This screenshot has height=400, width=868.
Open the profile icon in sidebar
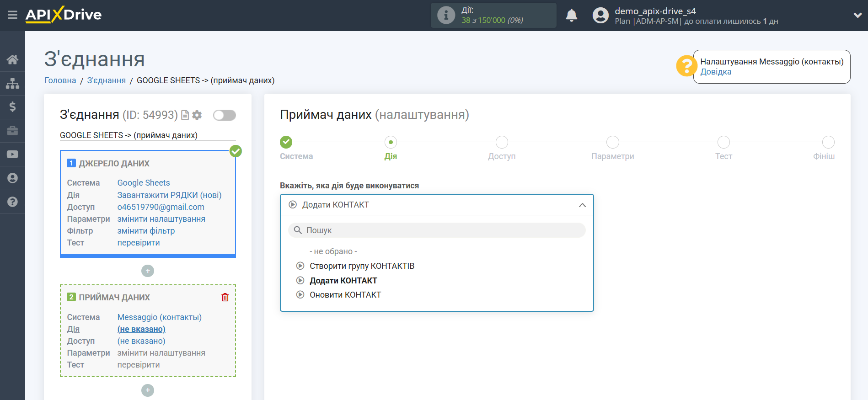point(12,178)
